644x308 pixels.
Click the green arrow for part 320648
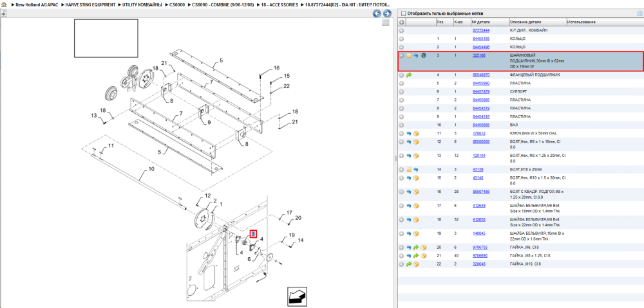(x=409, y=264)
